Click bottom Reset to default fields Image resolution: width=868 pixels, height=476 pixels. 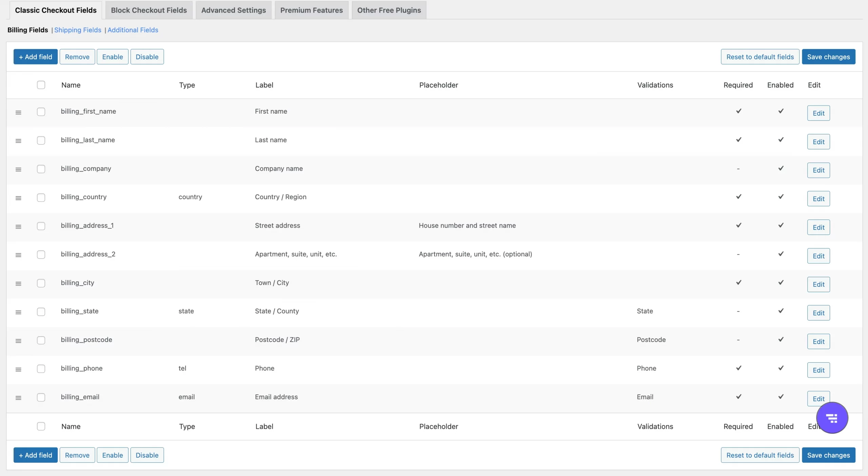coord(760,455)
